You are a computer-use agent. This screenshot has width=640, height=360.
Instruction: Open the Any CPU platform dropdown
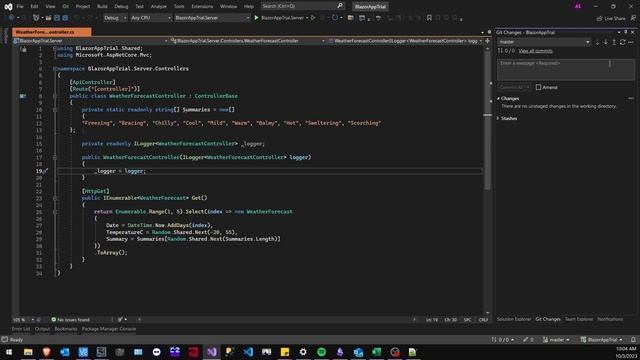click(x=151, y=18)
